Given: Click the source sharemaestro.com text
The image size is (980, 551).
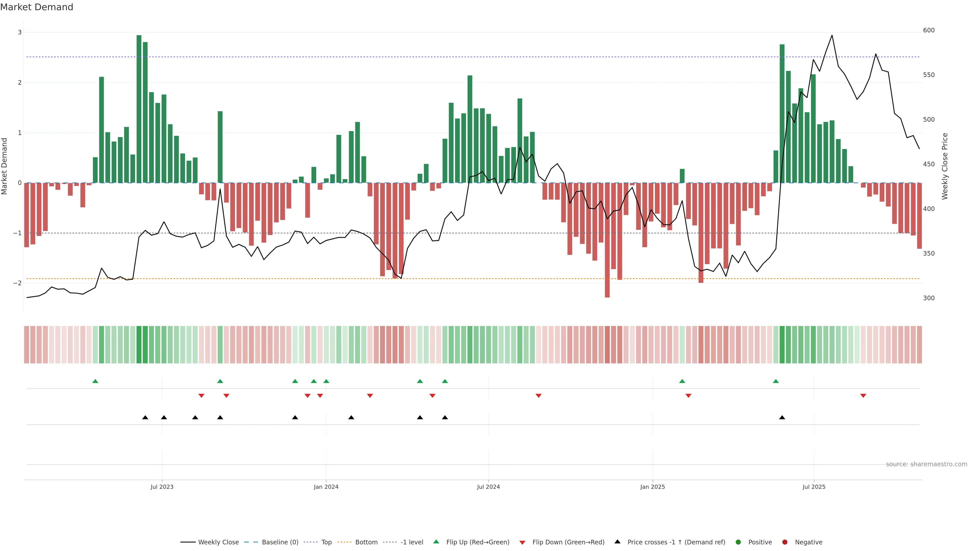Looking at the screenshot, I should [926, 464].
